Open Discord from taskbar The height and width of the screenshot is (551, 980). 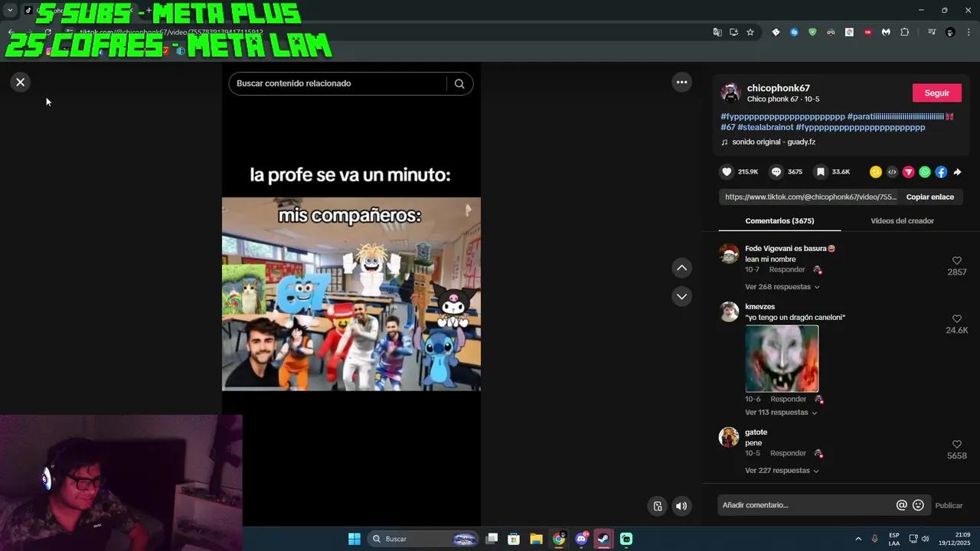coord(581,539)
